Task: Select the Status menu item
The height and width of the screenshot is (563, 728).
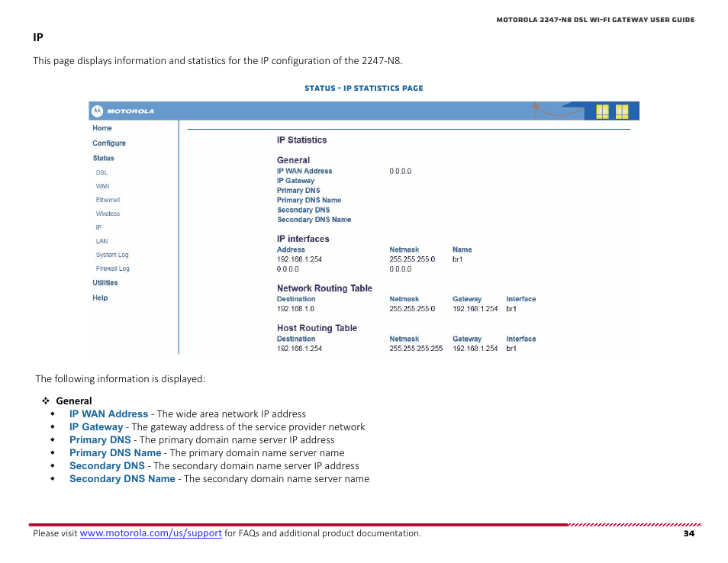Action: coord(103,158)
